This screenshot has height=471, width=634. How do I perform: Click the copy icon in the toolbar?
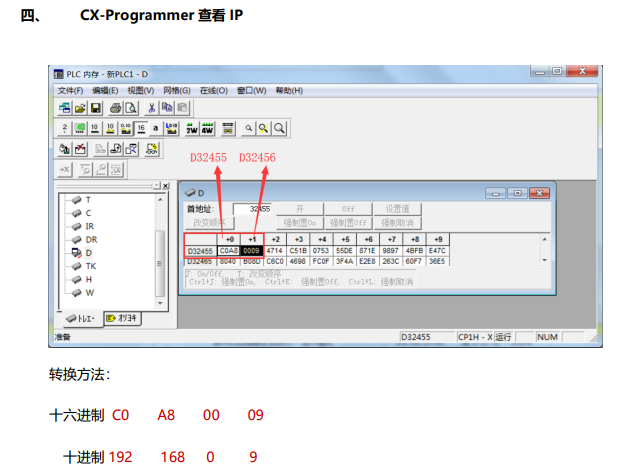point(167,108)
